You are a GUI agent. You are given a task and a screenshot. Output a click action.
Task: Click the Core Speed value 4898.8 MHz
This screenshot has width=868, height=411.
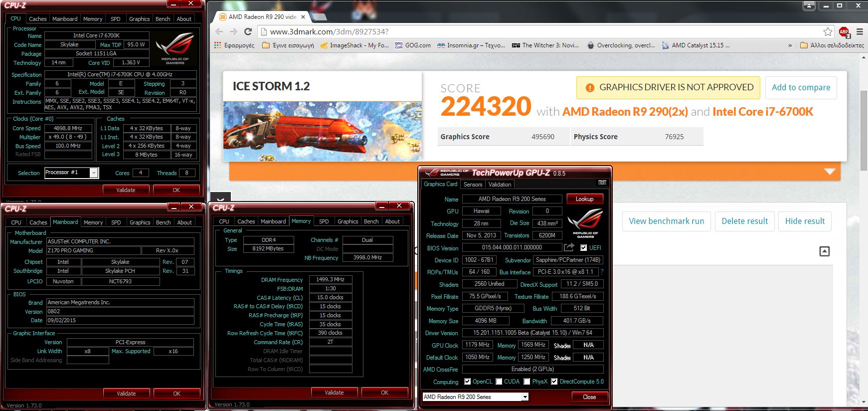(x=68, y=128)
